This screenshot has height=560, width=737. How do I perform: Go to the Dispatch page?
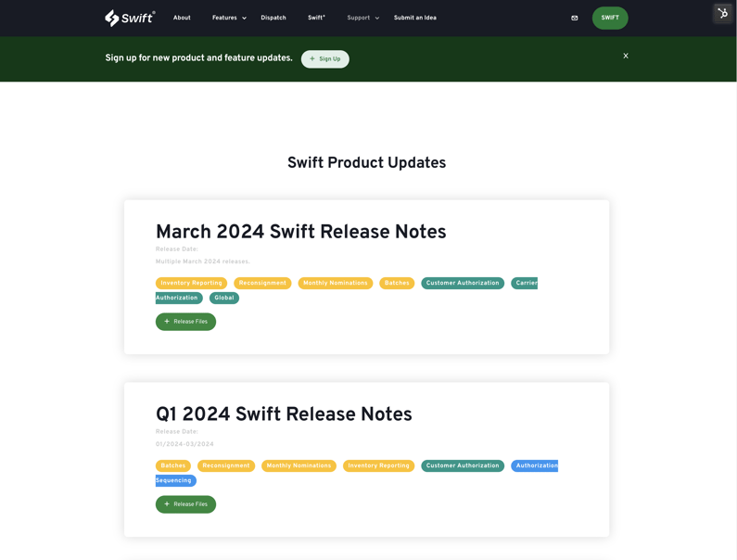(273, 18)
